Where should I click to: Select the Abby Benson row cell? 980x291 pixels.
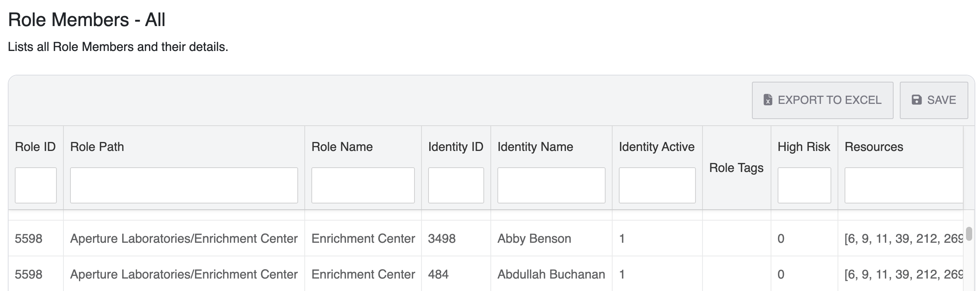tap(534, 238)
